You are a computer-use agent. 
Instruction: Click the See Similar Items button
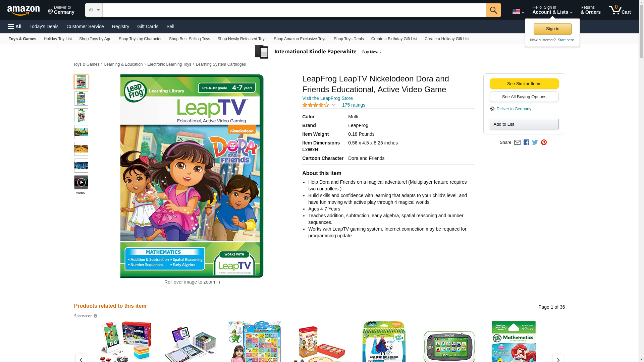pos(524,84)
